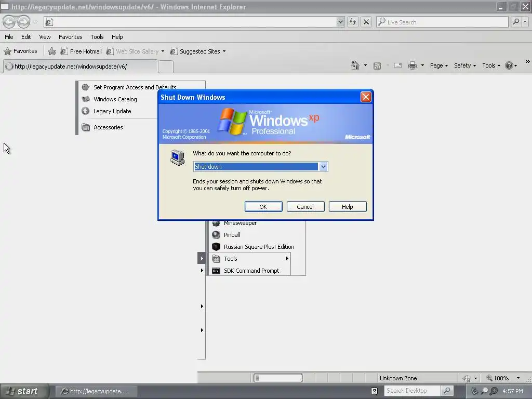Click the Print icon in command bar
This screenshot has width=532, height=399.
(413, 65)
